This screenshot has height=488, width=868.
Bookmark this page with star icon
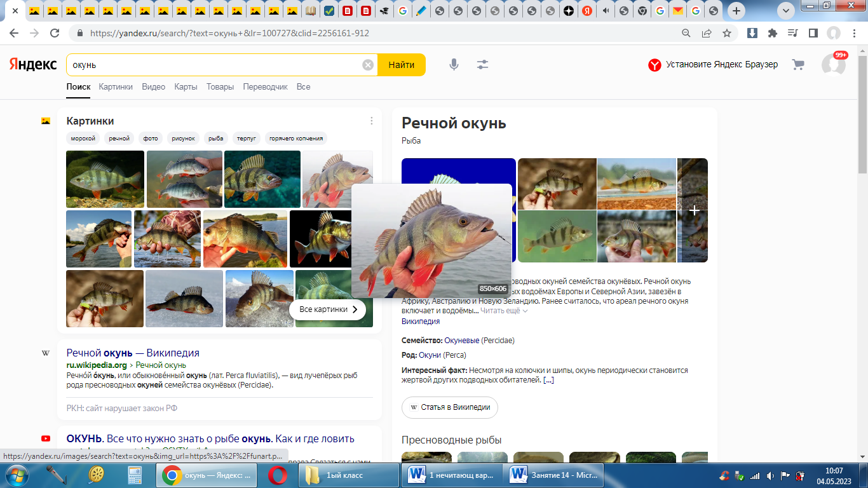coord(727,33)
